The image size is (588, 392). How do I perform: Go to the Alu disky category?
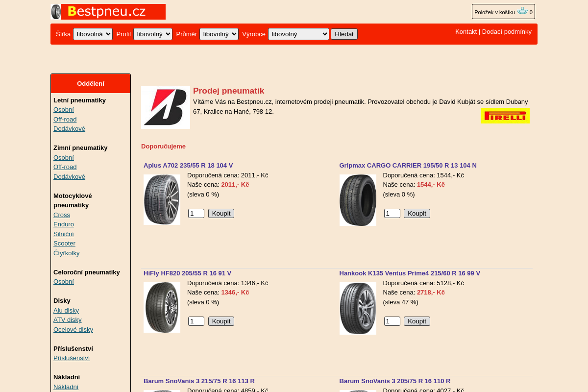[x=66, y=311]
